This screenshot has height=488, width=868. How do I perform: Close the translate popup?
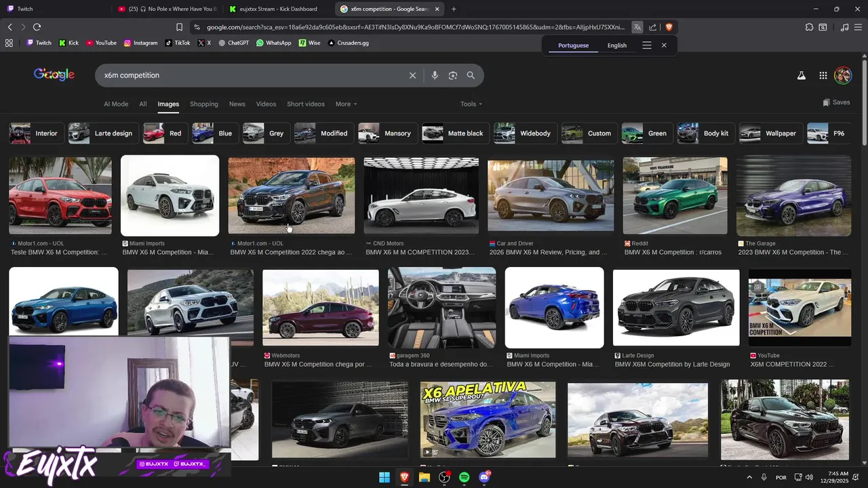click(x=664, y=45)
